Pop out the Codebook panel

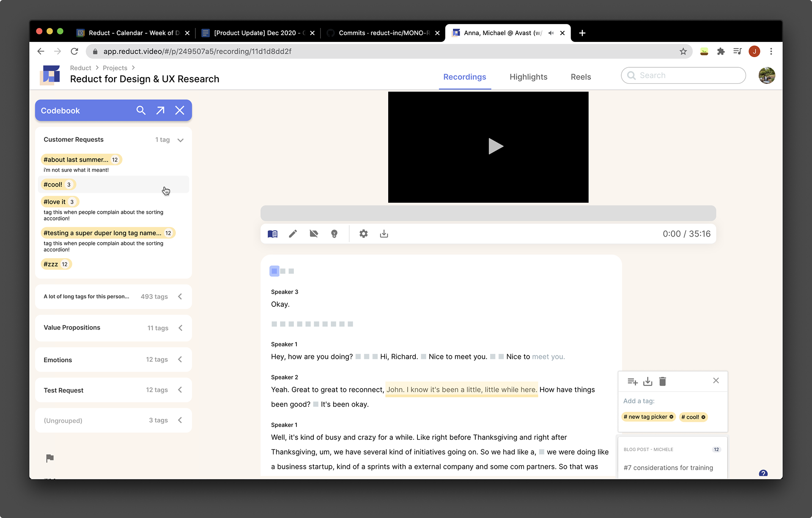(x=160, y=110)
